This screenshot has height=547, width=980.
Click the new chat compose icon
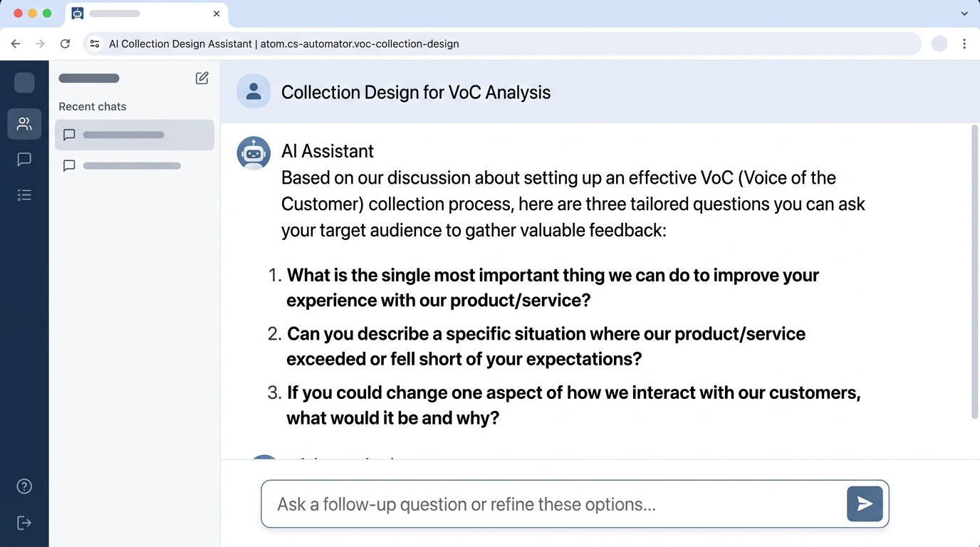[202, 78]
